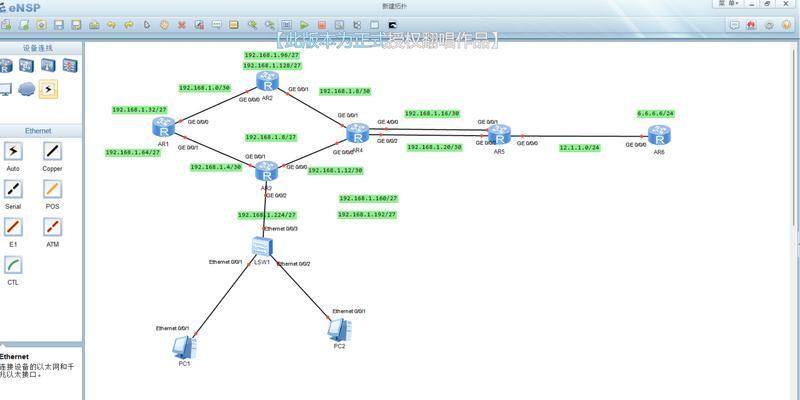Click the delete all connections icon

click(199, 24)
